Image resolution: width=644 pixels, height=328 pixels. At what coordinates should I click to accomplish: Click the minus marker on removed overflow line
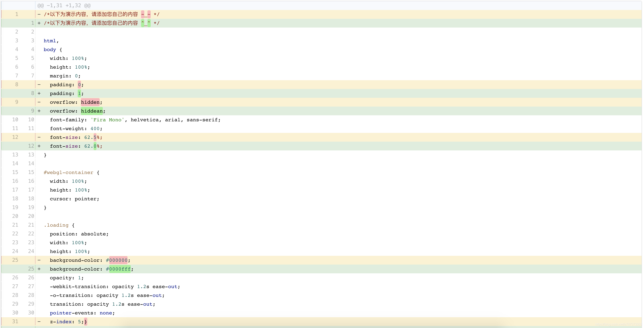[39, 102]
